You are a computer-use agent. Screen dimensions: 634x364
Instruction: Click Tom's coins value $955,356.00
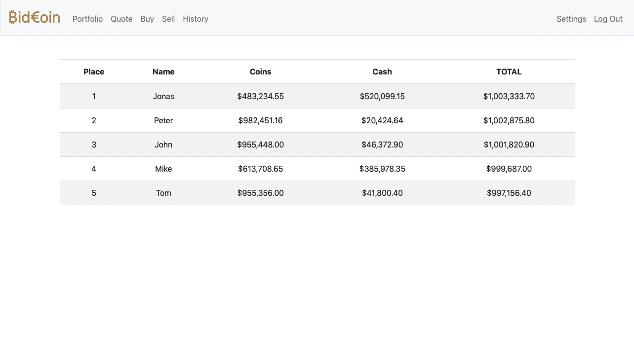point(260,193)
